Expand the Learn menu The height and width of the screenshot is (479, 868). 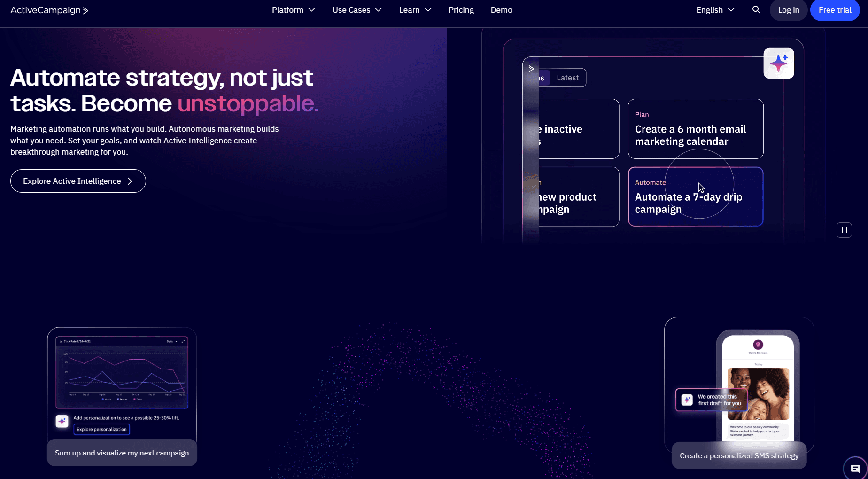coord(415,10)
